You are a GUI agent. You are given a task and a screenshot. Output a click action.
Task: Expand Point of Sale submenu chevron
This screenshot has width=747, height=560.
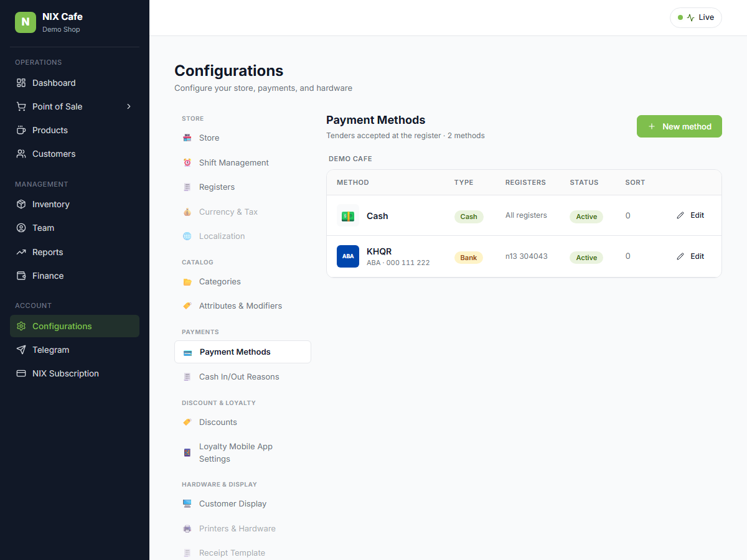point(129,106)
